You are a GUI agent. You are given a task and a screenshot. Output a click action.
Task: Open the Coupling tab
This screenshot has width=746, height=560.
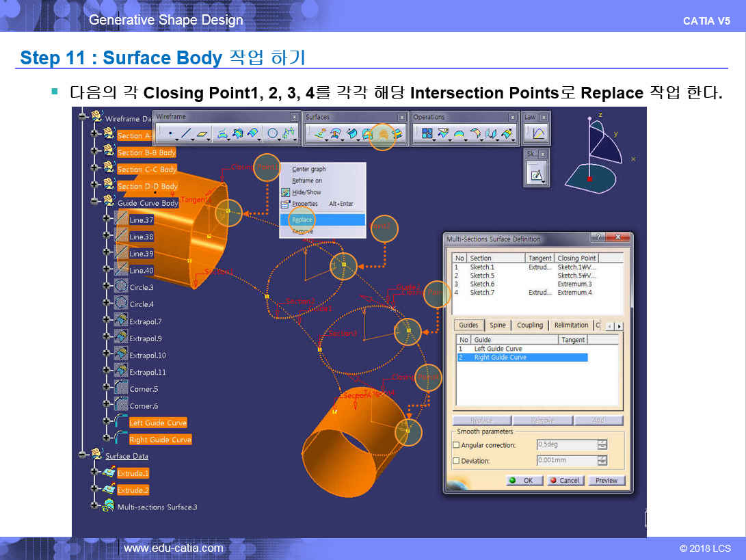pos(530,325)
